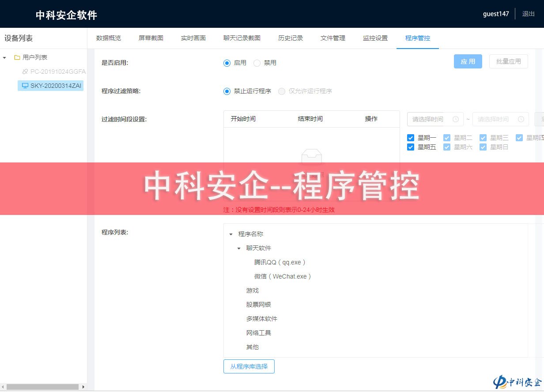This screenshot has width=544, height=392.
Task: Select 腾讯QQ ( qq.exe ) in program list
Action: click(280, 262)
